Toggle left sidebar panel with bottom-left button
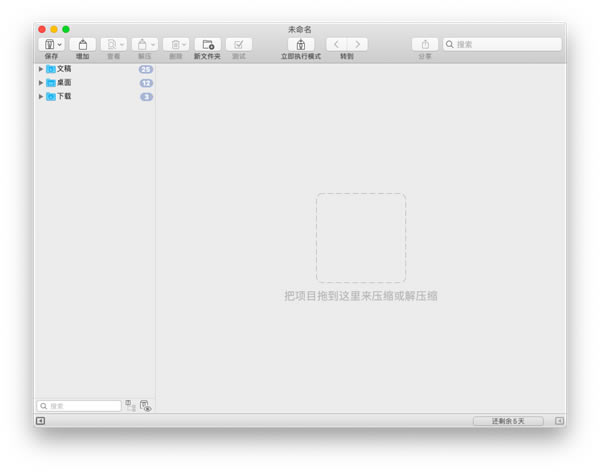The height and width of the screenshot is (472, 600). (x=40, y=421)
